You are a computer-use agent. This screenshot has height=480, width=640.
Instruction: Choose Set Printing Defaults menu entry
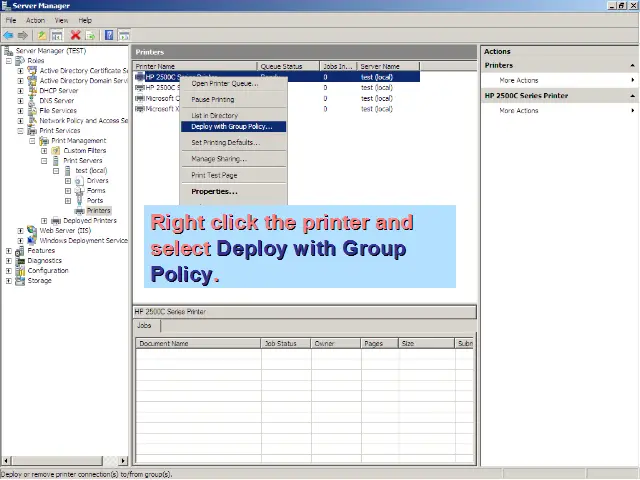pos(233,142)
